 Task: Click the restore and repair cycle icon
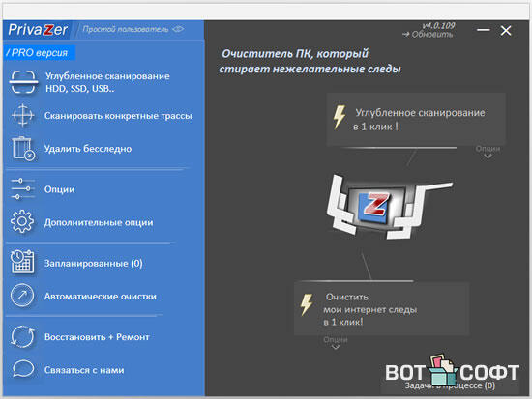pyautogui.click(x=22, y=336)
